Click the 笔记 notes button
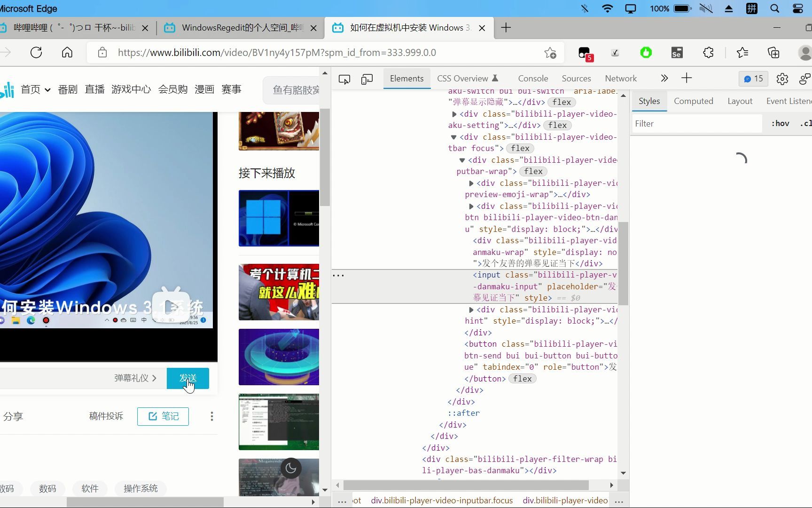 tap(163, 416)
